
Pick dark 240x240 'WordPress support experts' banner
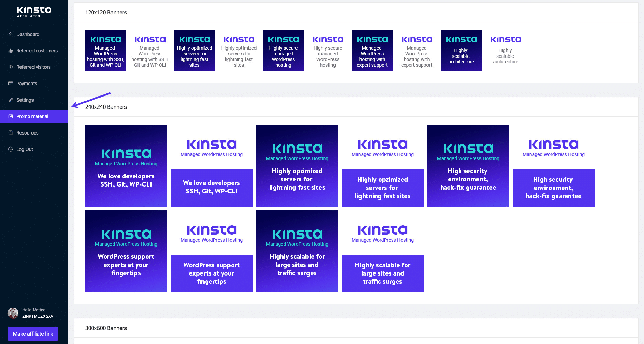126,251
